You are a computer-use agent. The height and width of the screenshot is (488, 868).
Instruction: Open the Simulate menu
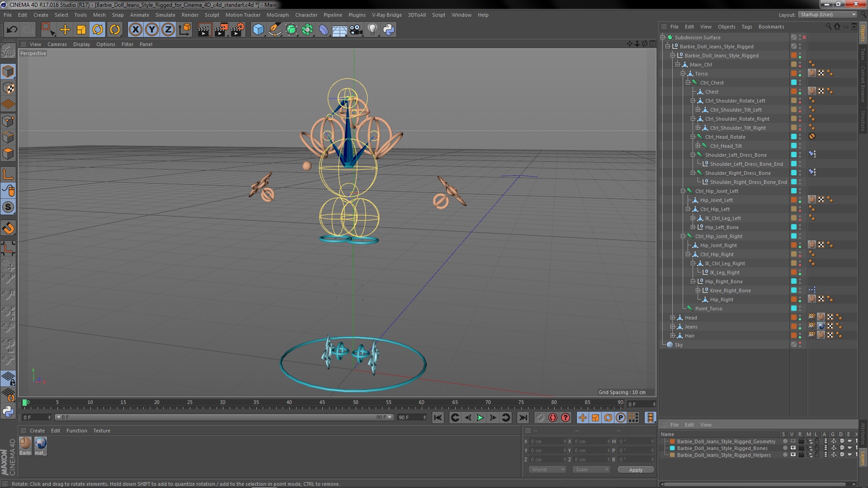tap(165, 15)
